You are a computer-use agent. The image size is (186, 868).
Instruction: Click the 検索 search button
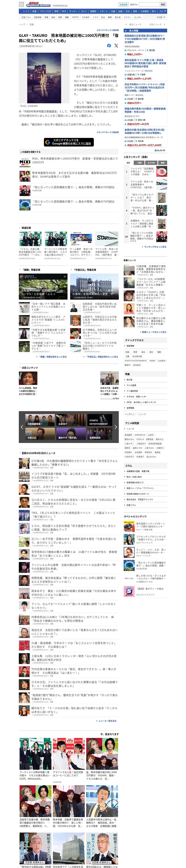pos(163,4)
